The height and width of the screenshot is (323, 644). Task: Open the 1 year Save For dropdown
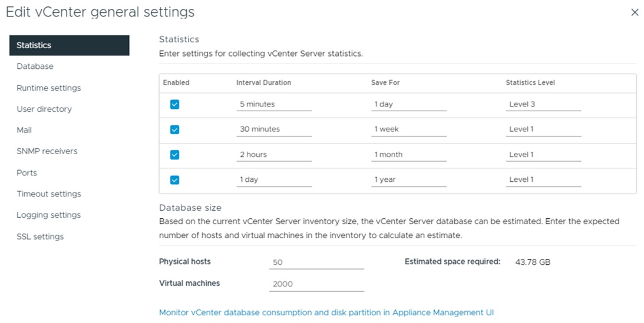(x=408, y=180)
